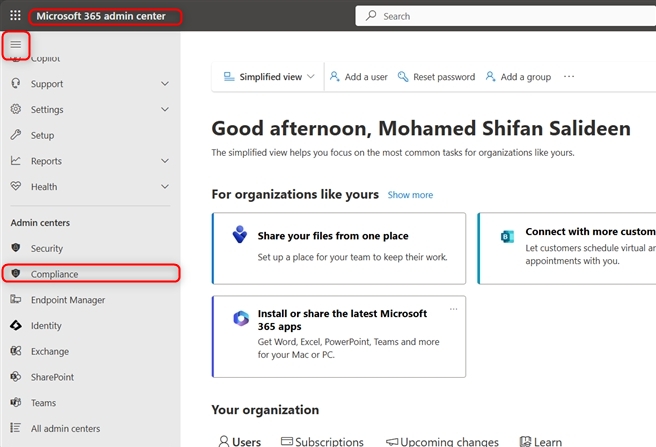Click the Microsoft 365 admin center title
The height and width of the screenshot is (447, 656).
(x=101, y=16)
